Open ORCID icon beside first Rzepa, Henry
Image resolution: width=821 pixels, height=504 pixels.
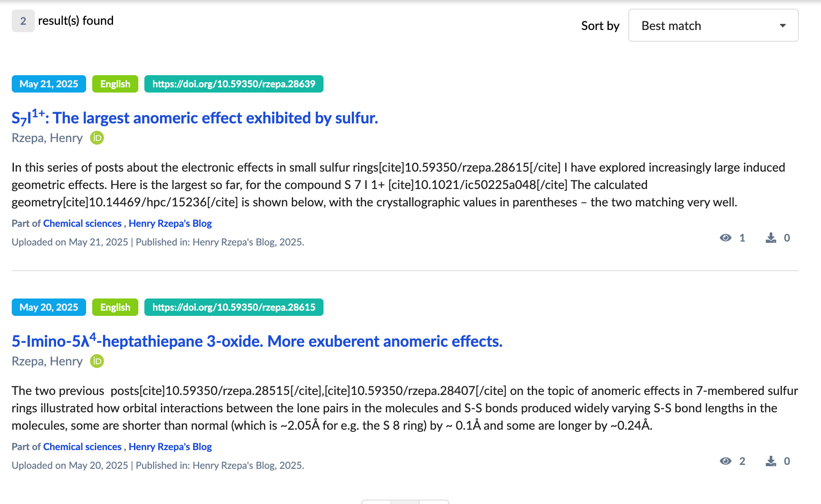click(x=97, y=138)
